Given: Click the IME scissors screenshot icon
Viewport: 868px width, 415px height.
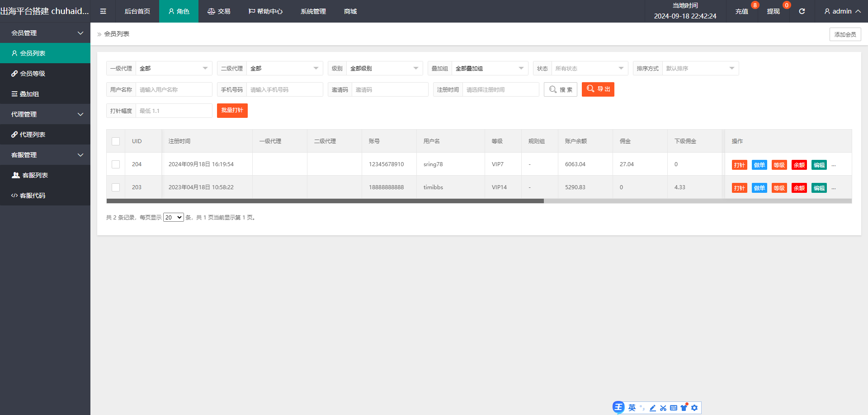Looking at the screenshot, I should [x=663, y=408].
